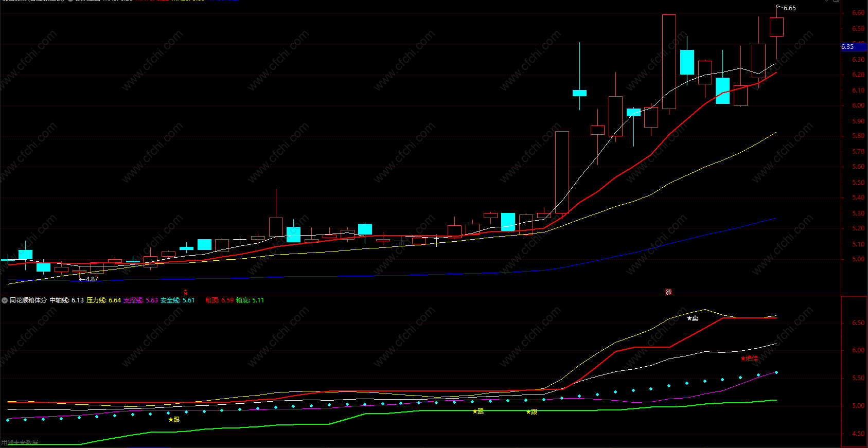The width and height of the screenshot is (868, 448).
Task: Click 5.50 on the main price axis
Action: [858, 183]
